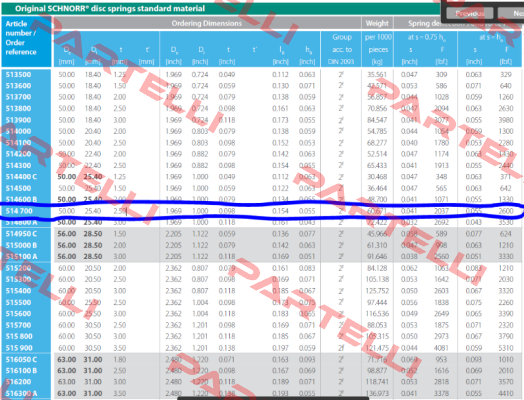524x400 pixels.
Task: Select article number 514100
Action: 18,142
